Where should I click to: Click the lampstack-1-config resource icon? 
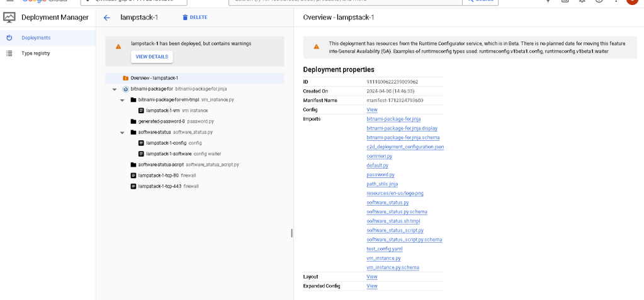141,143
